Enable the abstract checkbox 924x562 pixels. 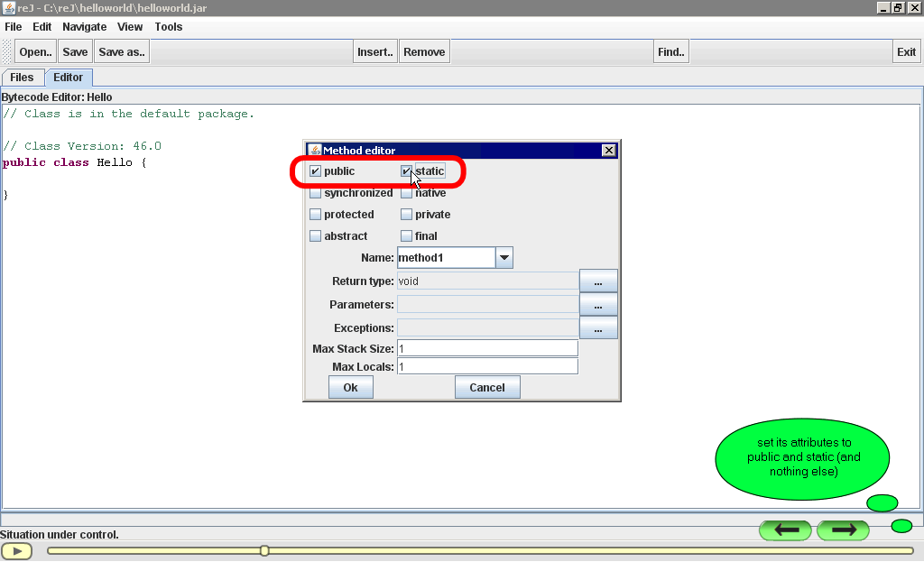pos(315,236)
